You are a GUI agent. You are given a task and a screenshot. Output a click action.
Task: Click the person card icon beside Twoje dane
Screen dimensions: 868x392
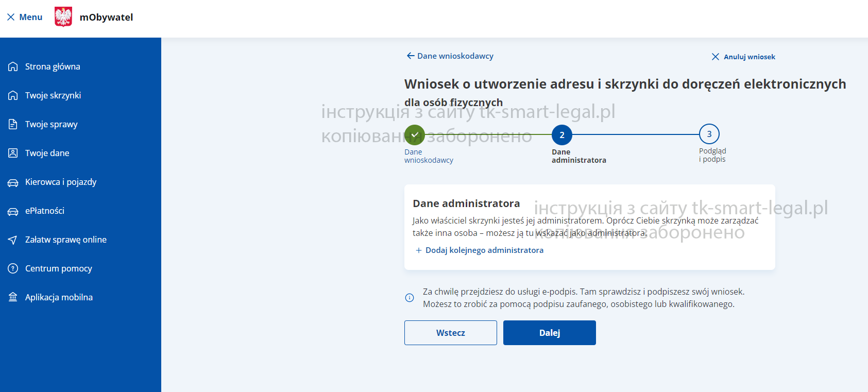click(13, 153)
